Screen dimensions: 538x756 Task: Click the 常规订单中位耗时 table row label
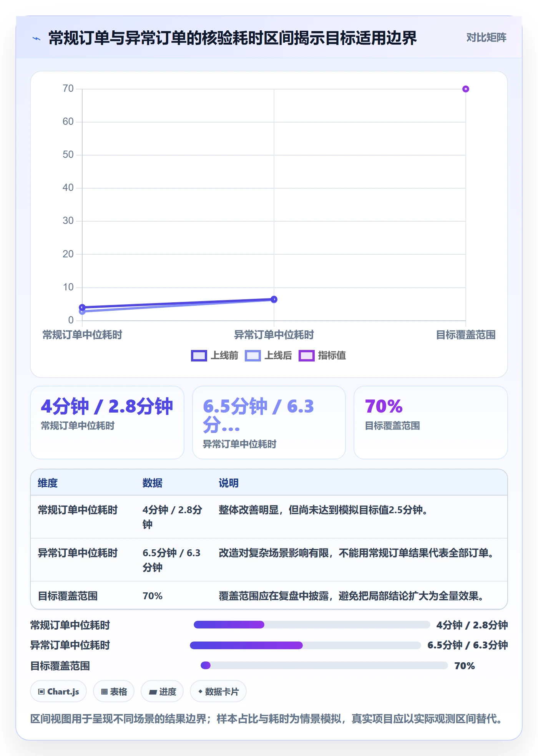click(78, 510)
